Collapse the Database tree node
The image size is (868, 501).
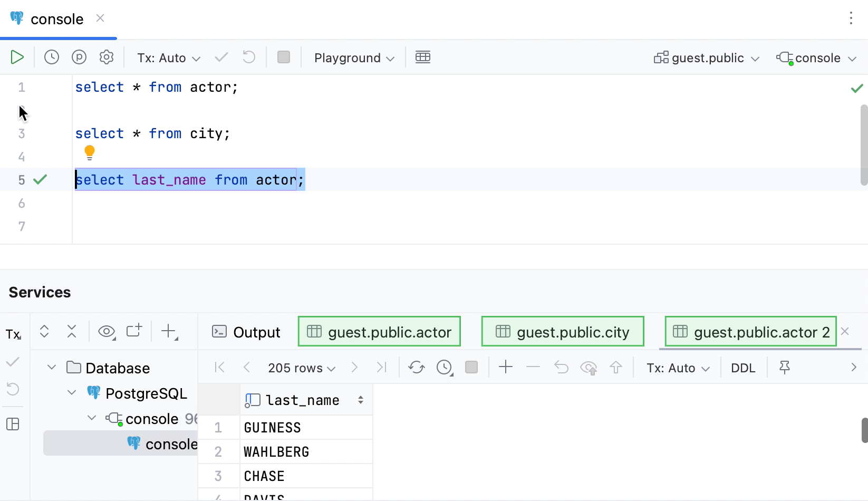pyautogui.click(x=51, y=368)
